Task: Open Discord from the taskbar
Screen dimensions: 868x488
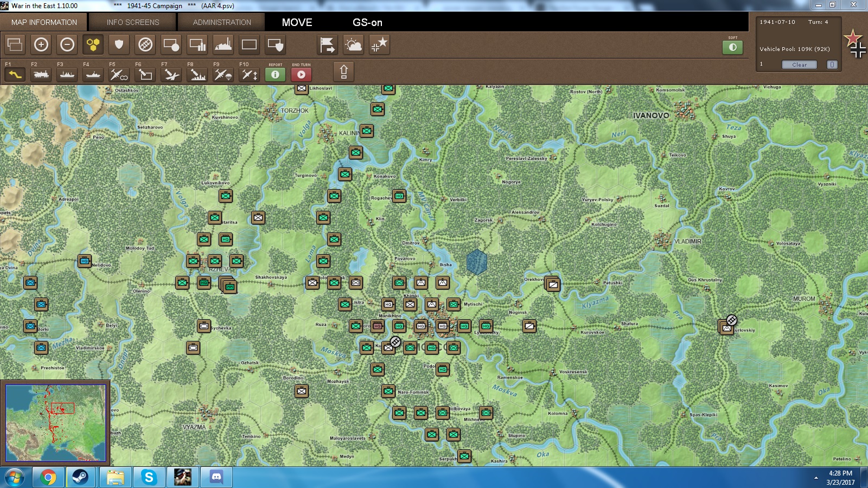Action: click(216, 478)
